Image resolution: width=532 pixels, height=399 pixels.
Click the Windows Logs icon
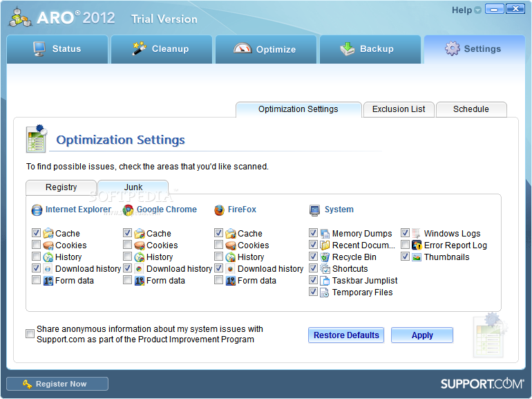[x=417, y=233]
